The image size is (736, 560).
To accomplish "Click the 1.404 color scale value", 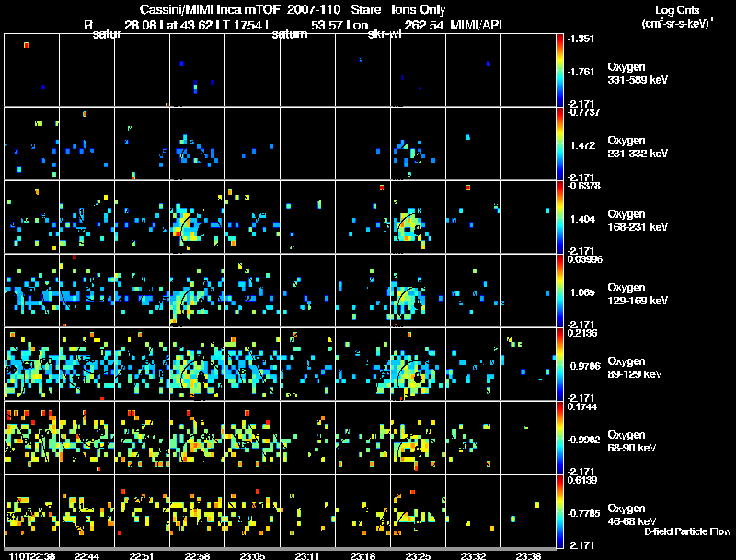I will [582, 219].
